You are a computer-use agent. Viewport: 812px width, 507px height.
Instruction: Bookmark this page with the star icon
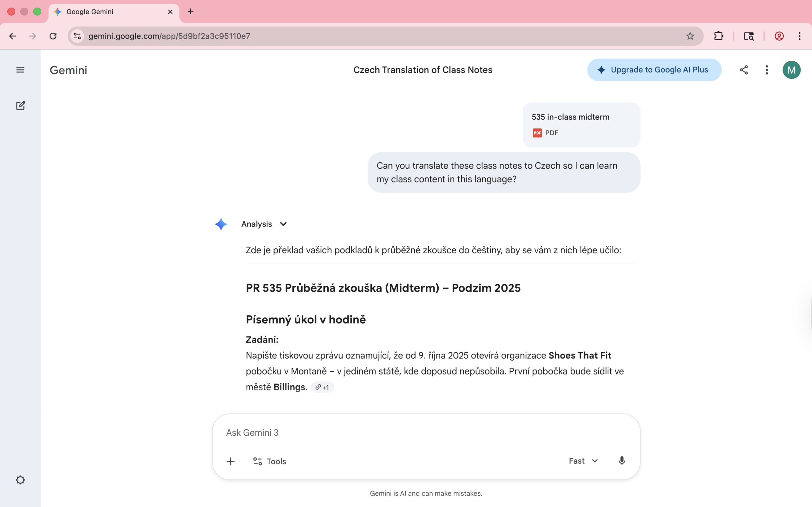pyautogui.click(x=690, y=36)
